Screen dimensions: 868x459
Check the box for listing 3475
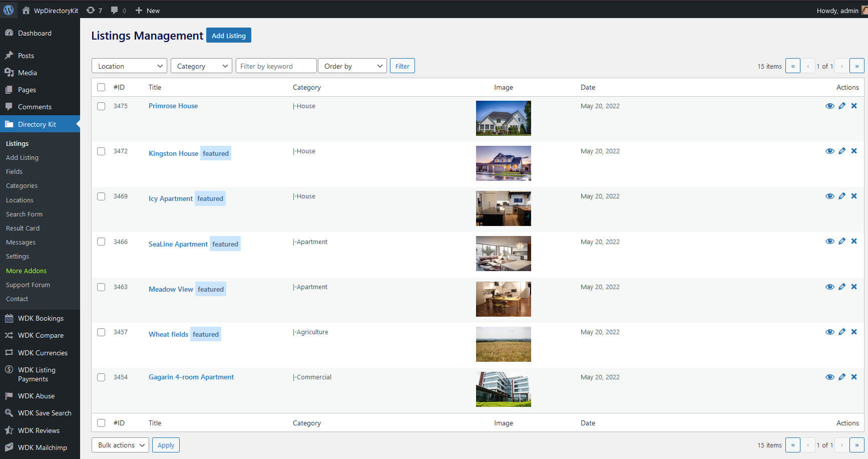point(101,106)
